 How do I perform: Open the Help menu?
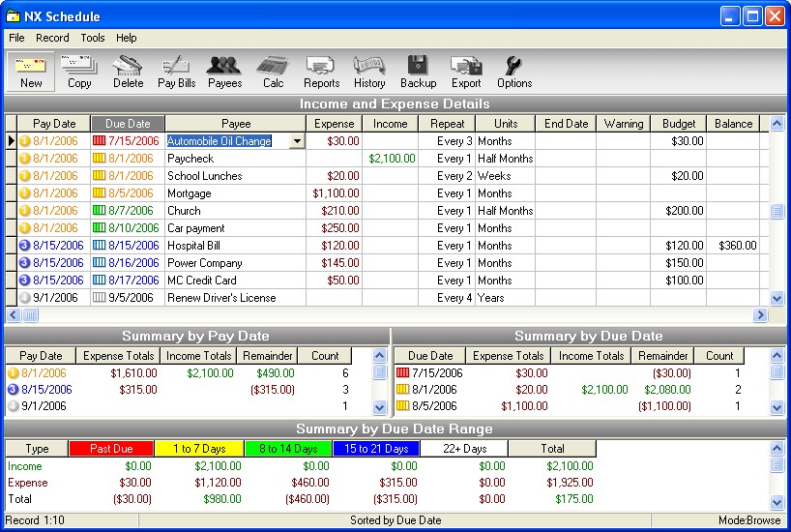[x=126, y=38]
